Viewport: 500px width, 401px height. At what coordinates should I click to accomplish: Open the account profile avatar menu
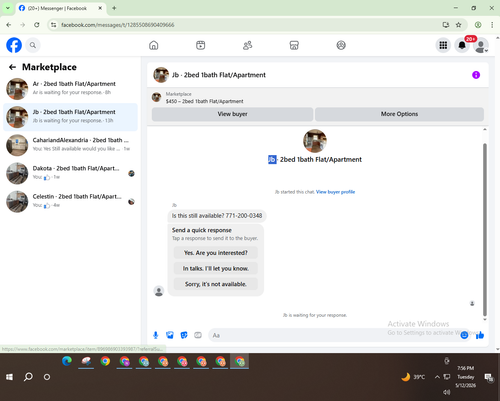[x=481, y=45]
